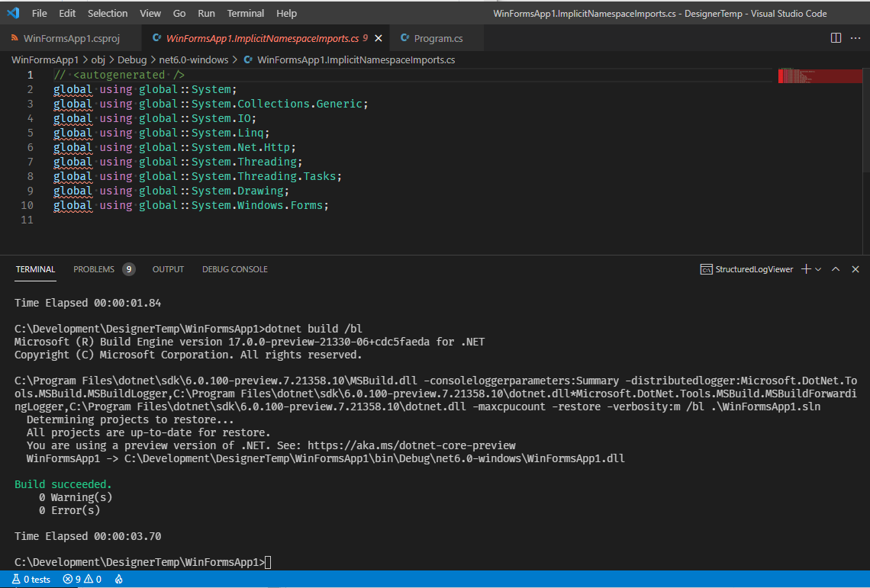Open the Selection menu
This screenshot has height=588, width=870.
click(108, 13)
